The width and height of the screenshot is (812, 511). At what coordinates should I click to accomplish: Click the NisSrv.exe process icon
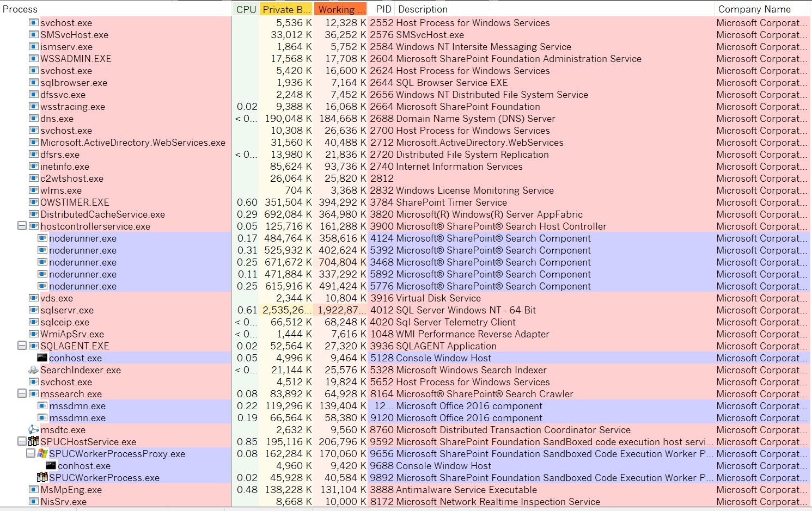pos(34,502)
